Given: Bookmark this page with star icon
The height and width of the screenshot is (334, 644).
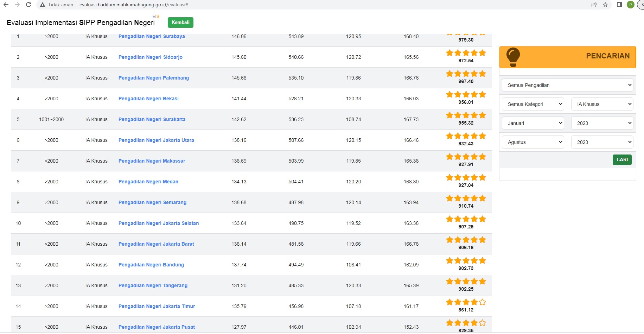Looking at the screenshot, I should pos(605,5).
